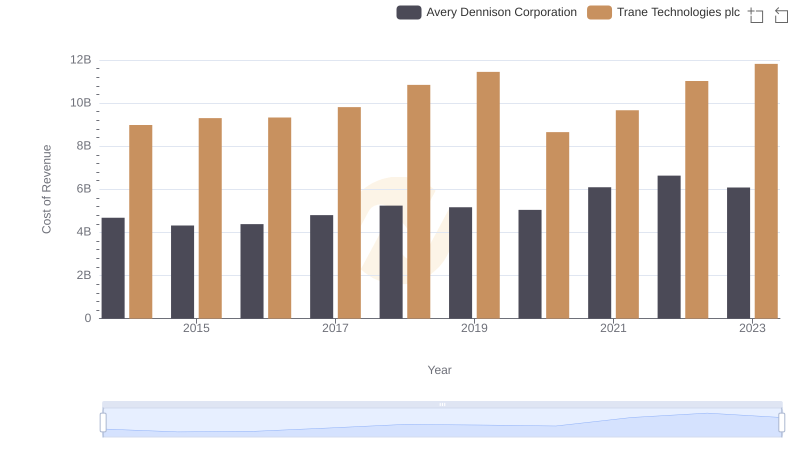Click the 2019 Trane Technologies bar
This screenshot has height=461, width=800.
click(488, 195)
